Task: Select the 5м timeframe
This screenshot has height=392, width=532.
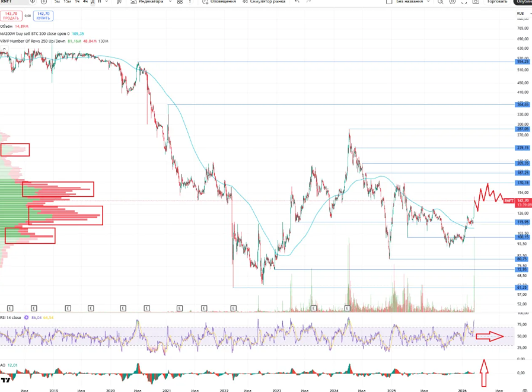Action: click(x=58, y=1)
